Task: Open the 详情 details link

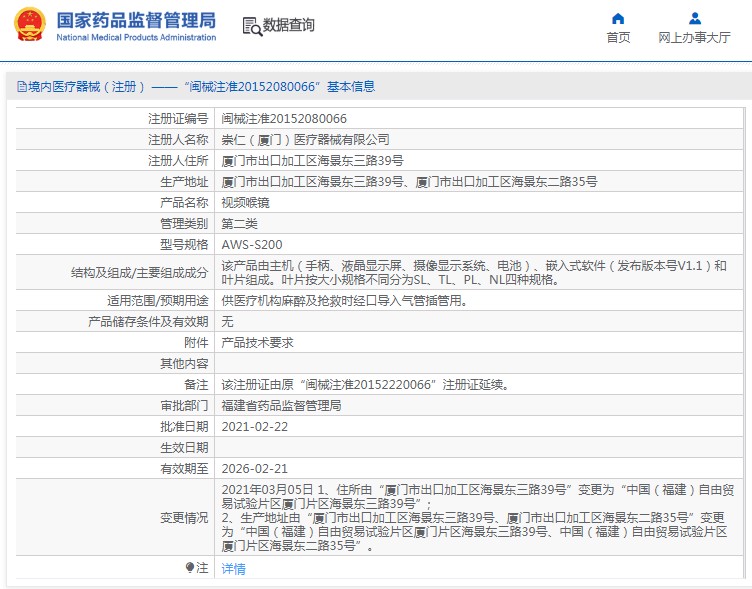Action: click(233, 568)
